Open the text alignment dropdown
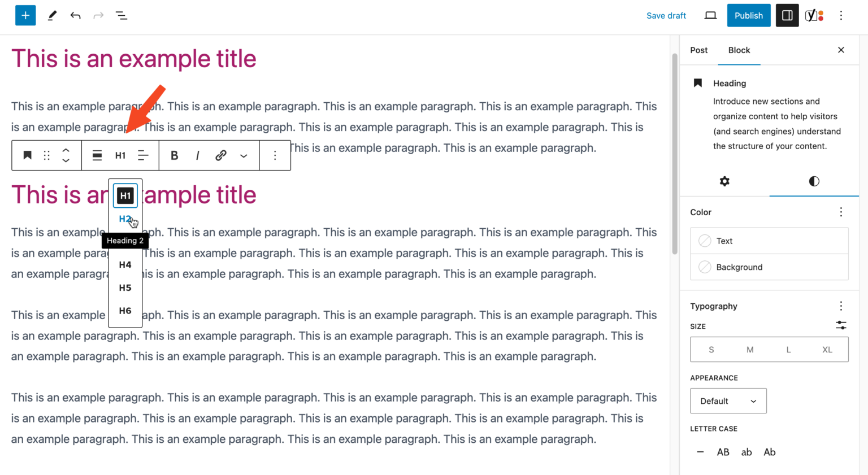The image size is (868, 475). pos(143,155)
